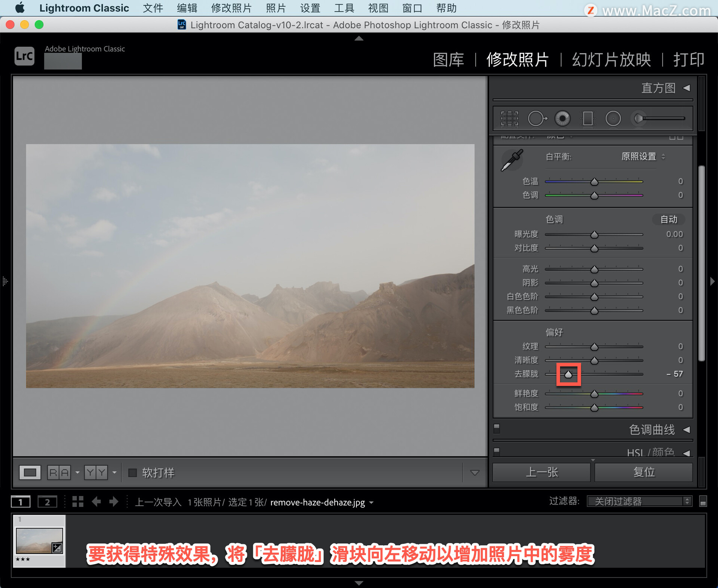Screen dimensions: 718x588
Task: Toggle the filter lock switch at right
Action: tap(703, 501)
